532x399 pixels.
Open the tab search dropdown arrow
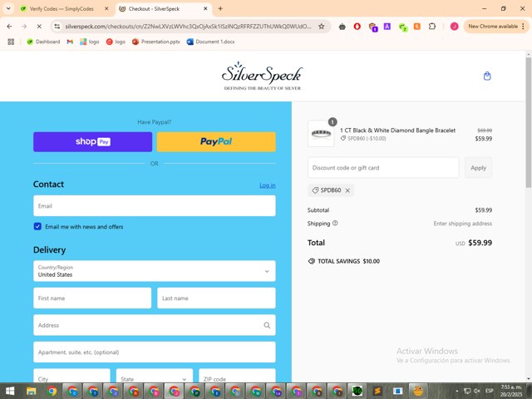pyautogui.click(x=8, y=8)
